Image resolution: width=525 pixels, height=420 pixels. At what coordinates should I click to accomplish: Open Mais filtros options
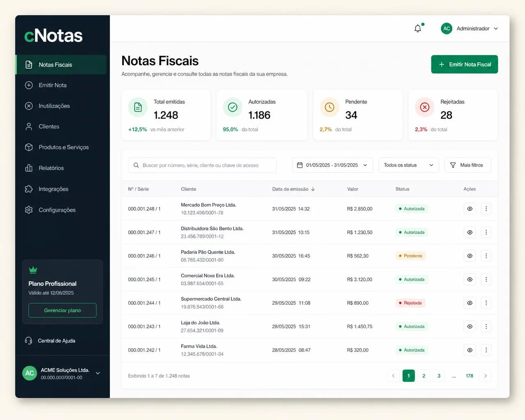coord(468,165)
